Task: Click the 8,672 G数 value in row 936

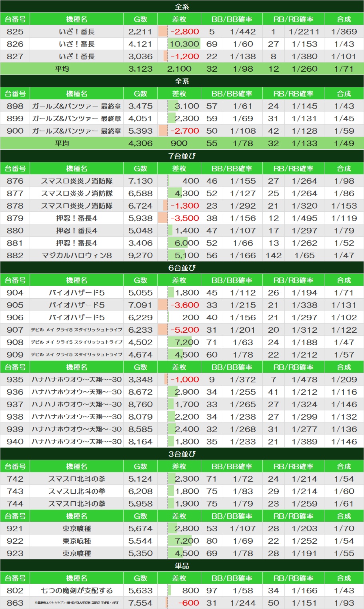Action: (140, 392)
